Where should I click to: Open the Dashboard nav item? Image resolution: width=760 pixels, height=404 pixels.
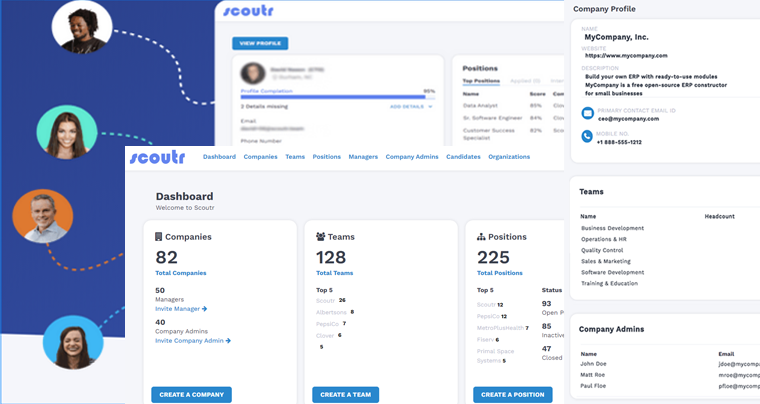(219, 157)
